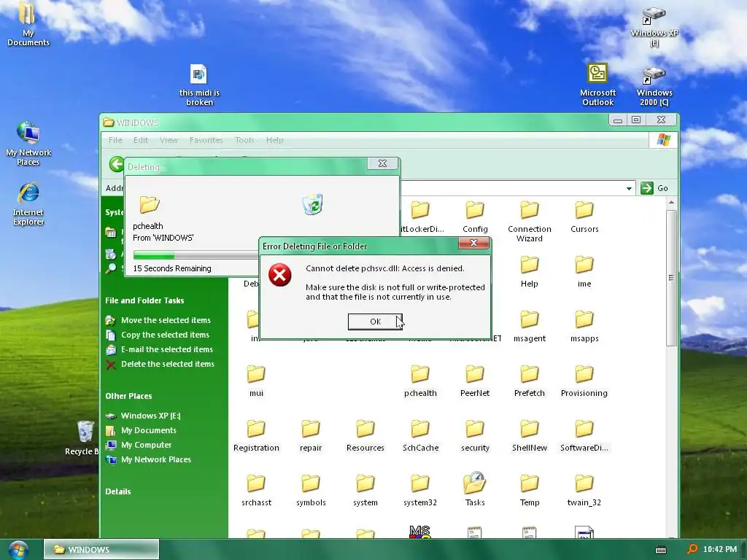Open My Documents in Other Places

pos(149,430)
